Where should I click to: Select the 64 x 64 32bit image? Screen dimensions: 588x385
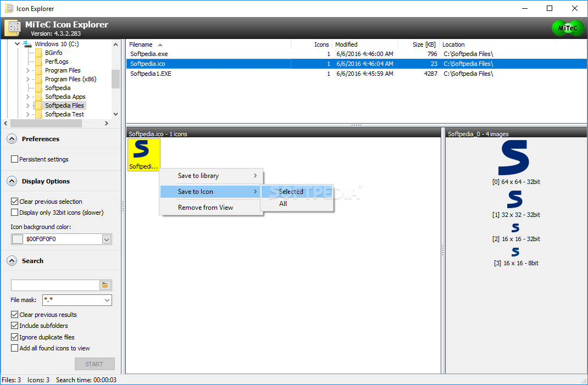click(x=513, y=158)
